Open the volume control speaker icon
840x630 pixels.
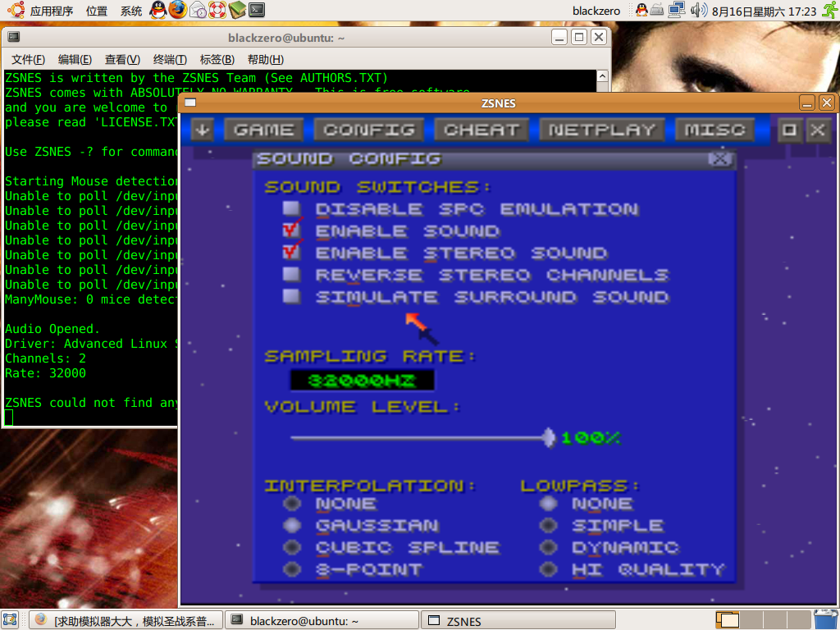pyautogui.click(x=698, y=10)
